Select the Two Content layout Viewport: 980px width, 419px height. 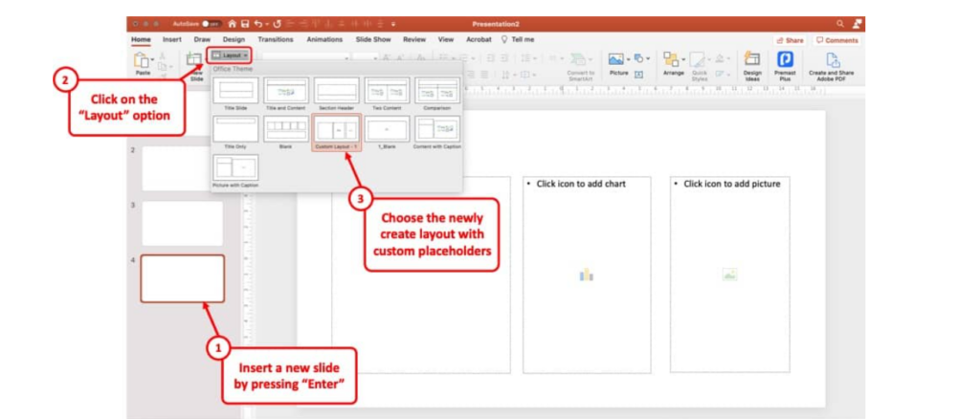[387, 92]
